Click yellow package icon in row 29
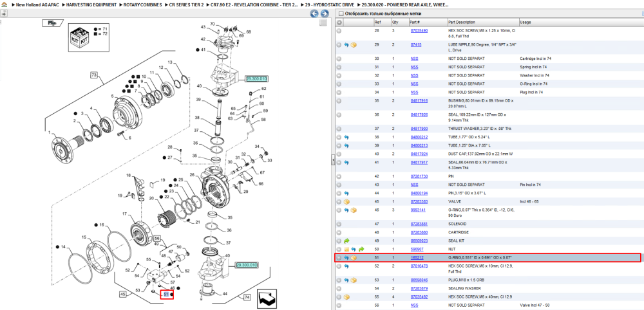Screen dimensions: 644x310 354,44
